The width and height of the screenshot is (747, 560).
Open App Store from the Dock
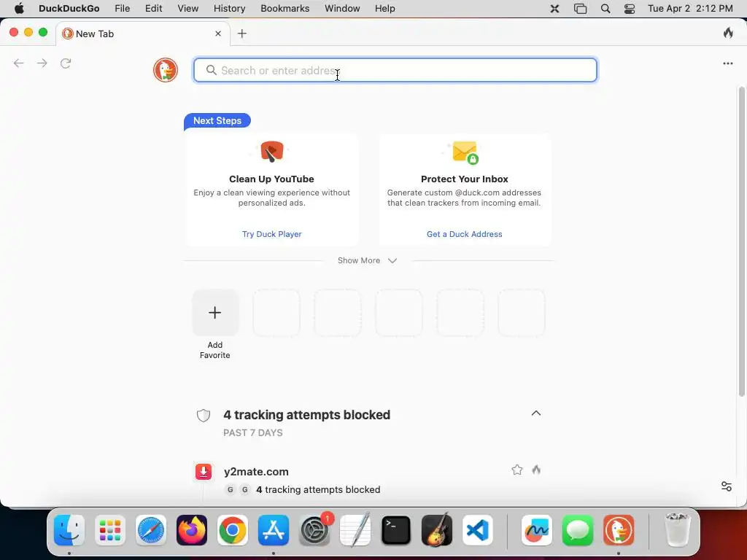pyautogui.click(x=274, y=530)
